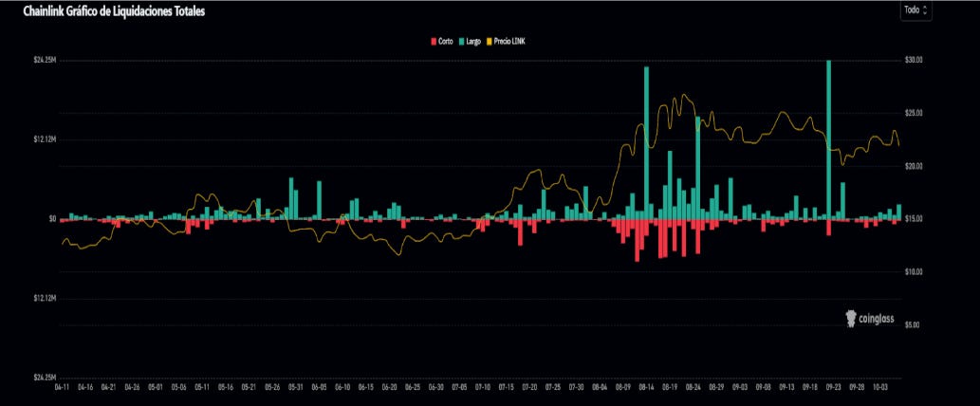Click the $5.00 price axis value

913,324
